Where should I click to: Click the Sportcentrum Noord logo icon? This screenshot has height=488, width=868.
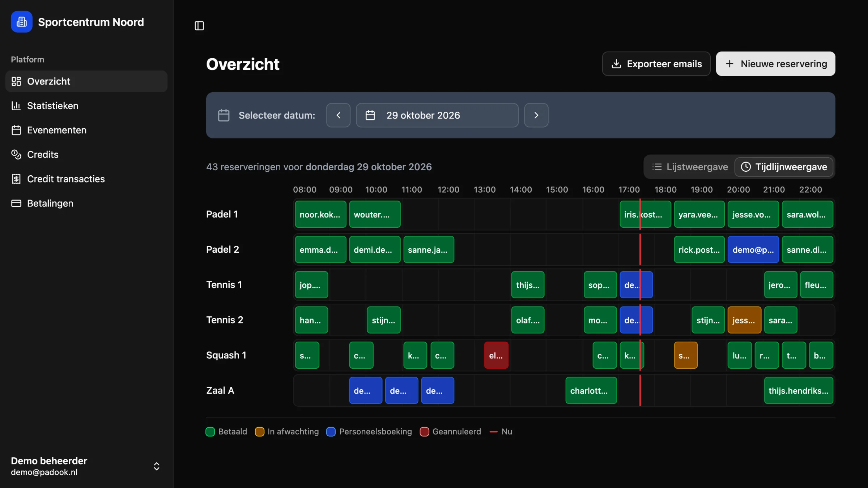(x=22, y=22)
